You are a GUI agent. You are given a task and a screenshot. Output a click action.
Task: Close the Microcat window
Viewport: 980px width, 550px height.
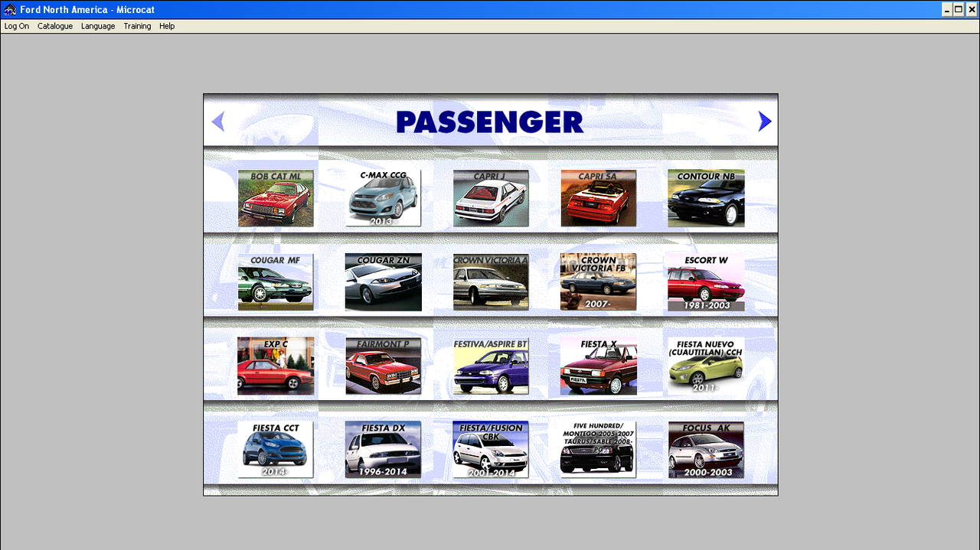click(972, 10)
